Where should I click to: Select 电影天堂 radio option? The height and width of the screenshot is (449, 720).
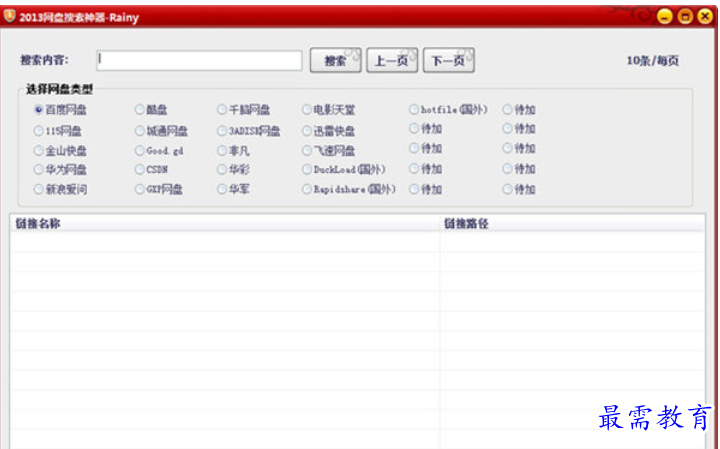point(329,110)
